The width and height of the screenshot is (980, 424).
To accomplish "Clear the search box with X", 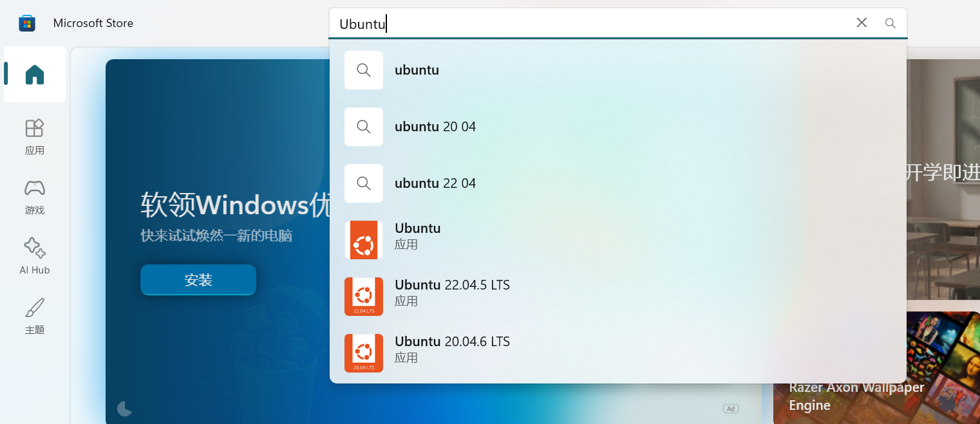I will (x=862, y=23).
